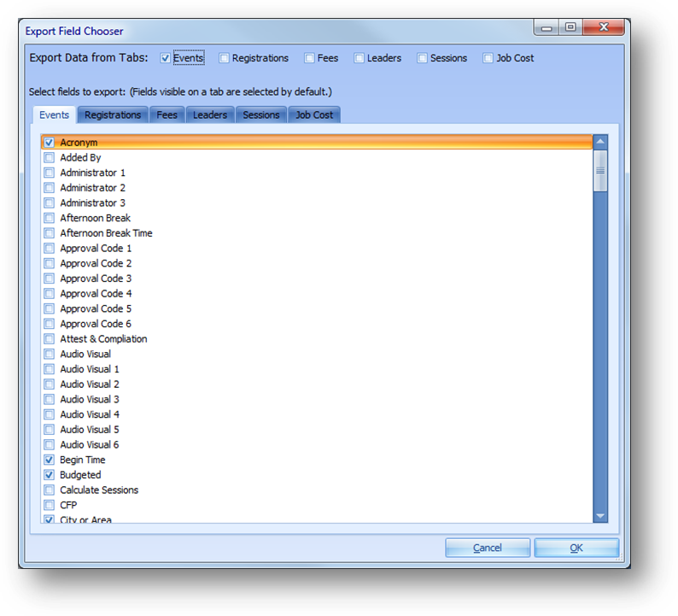Uncheck the Events export data checkbox
The height and width of the screenshot is (616, 678).
click(165, 58)
